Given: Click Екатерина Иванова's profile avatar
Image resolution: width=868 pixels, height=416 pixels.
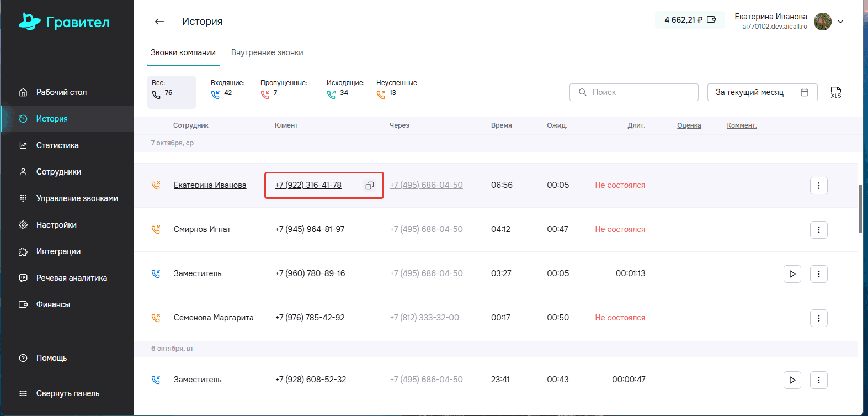Looking at the screenshot, I should coord(822,22).
